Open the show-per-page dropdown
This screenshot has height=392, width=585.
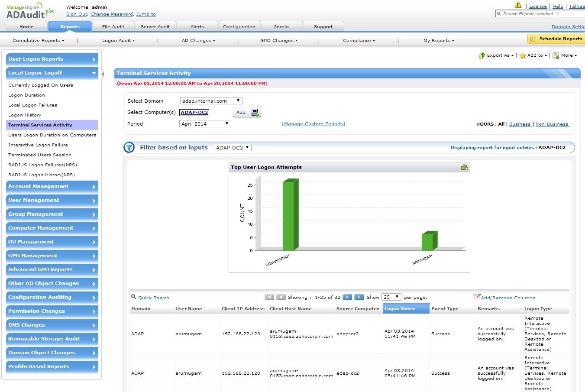click(x=391, y=297)
